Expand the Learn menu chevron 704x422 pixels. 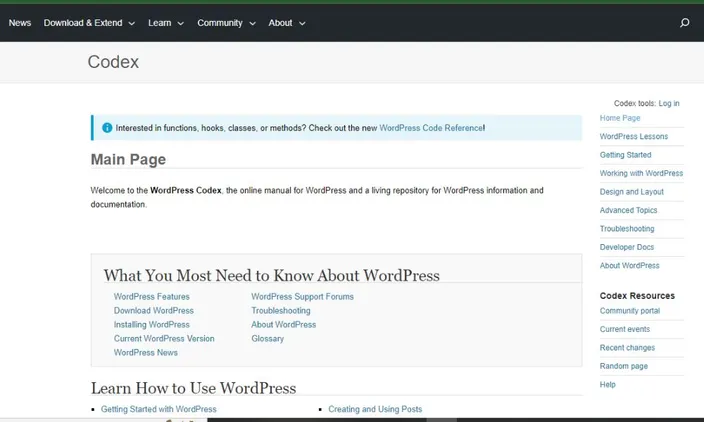click(180, 23)
